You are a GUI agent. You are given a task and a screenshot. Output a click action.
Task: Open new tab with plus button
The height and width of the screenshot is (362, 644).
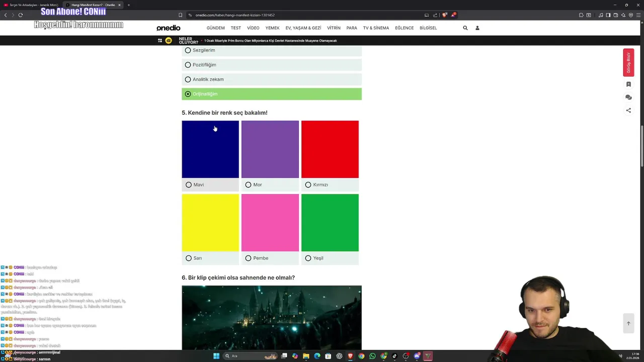[x=129, y=5]
